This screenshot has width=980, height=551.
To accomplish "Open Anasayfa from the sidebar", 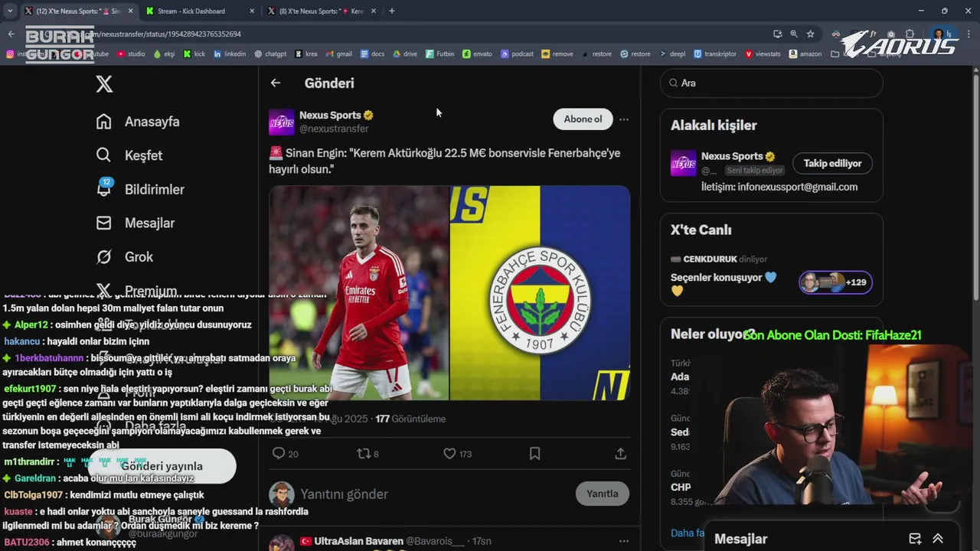I will point(138,122).
